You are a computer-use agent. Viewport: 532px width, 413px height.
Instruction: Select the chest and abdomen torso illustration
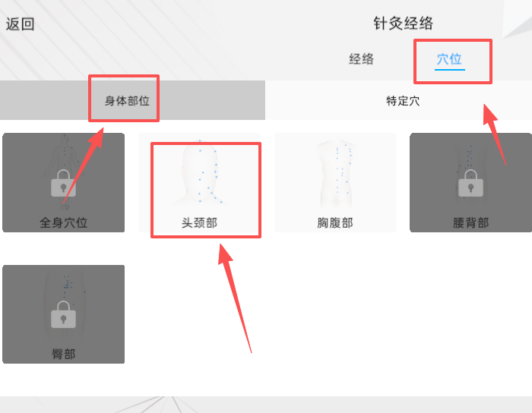[x=335, y=173]
